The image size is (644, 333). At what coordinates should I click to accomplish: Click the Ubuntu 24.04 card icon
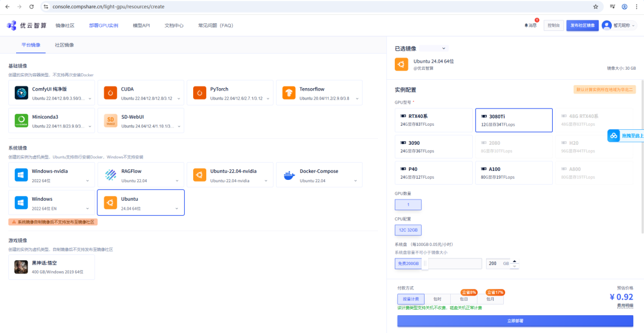(x=110, y=203)
